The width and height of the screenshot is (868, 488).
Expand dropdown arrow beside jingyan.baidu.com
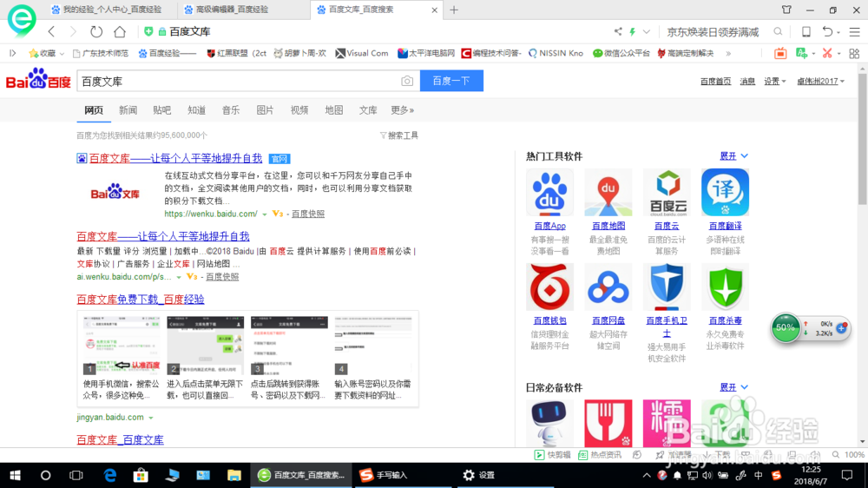[150, 418]
